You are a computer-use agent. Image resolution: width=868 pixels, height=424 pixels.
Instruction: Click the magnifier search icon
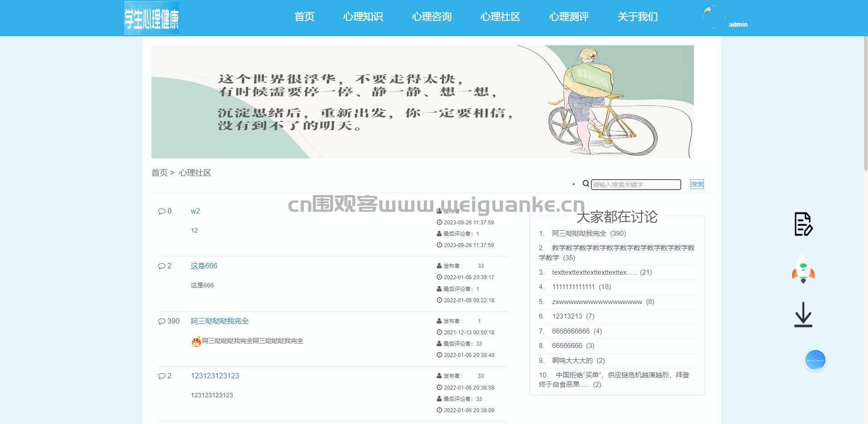point(586,184)
